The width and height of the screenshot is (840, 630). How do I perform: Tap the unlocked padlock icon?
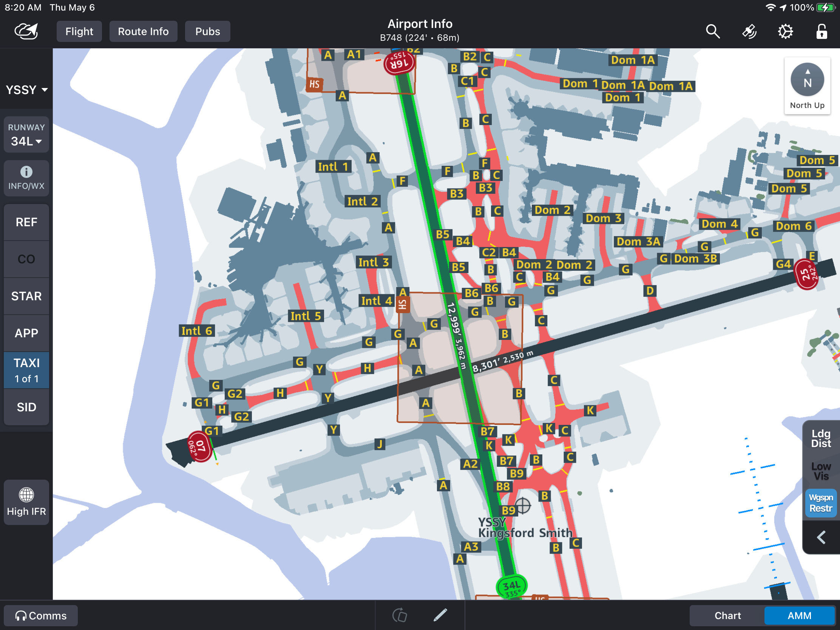coord(821,31)
